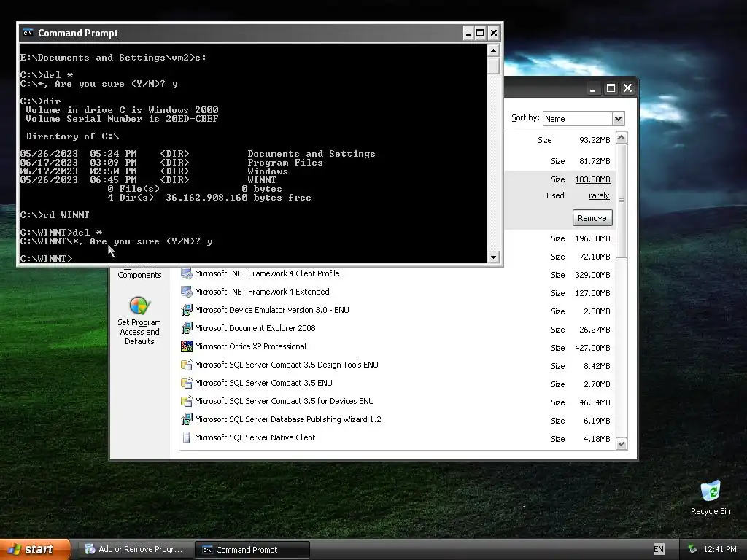Click down arrow of Command Prompt scrollbar
This screenshot has height=560, width=747.
[494, 257]
